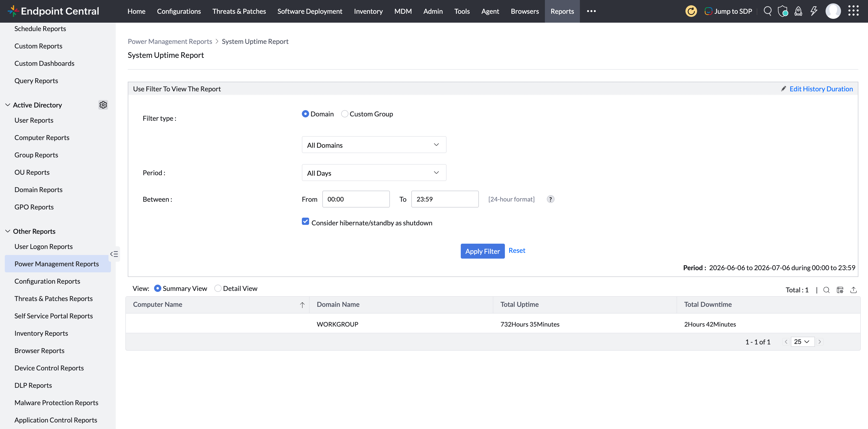868x429 pixels.
Task: Open GPO Reports in sidebar
Action: (34, 207)
